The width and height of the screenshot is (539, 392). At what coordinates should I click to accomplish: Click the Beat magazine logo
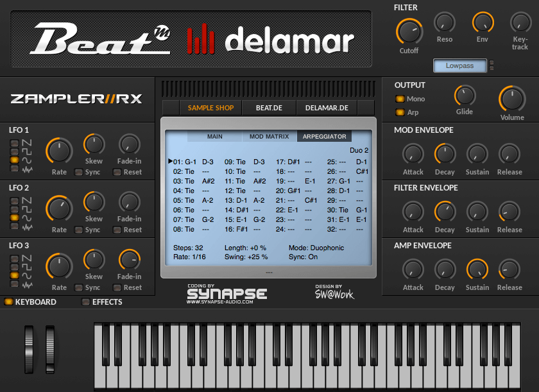100,38
